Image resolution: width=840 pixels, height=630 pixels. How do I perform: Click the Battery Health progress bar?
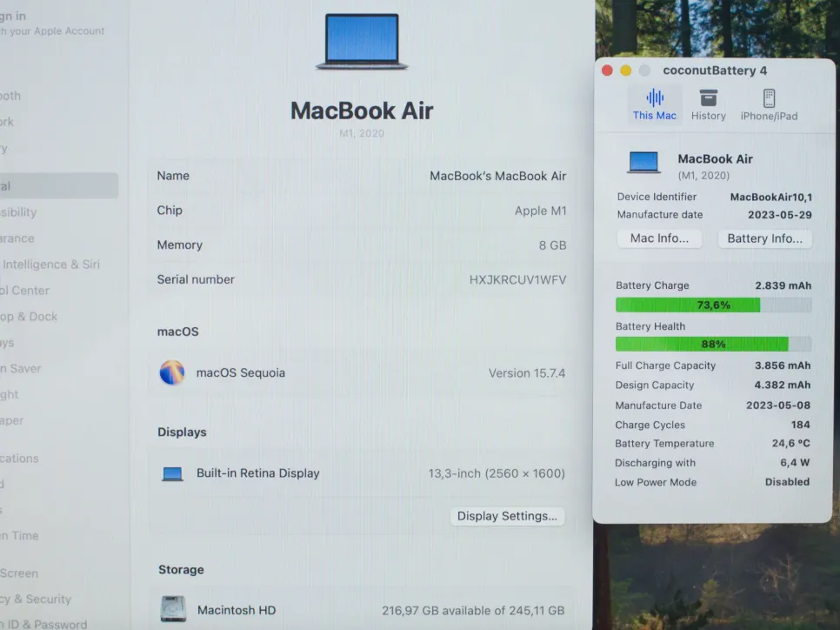pos(713,344)
